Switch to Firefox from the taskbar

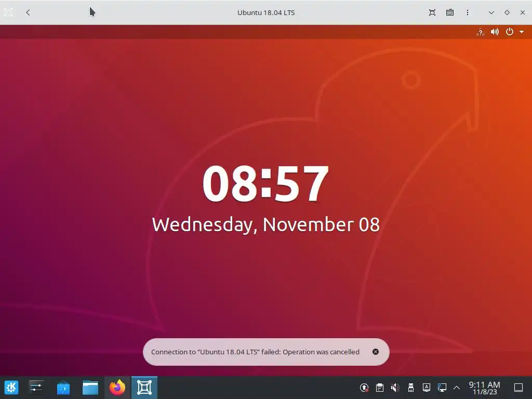pyautogui.click(x=117, y=388)
